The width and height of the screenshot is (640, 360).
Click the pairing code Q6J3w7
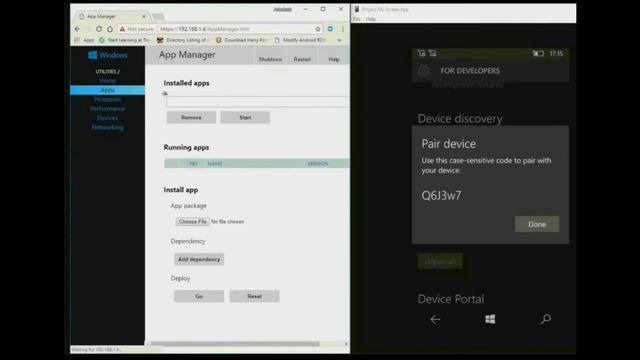pos(441,196)
